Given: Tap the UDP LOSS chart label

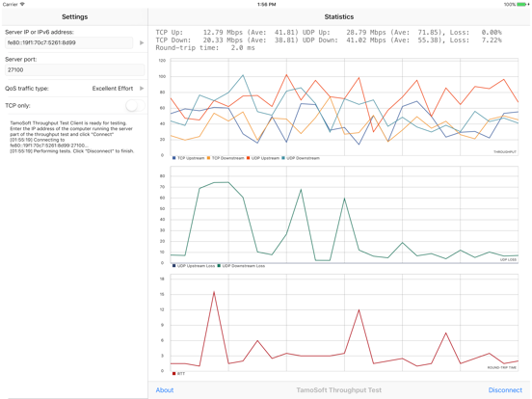Looking at the screenshot, I should pos(508,259).
